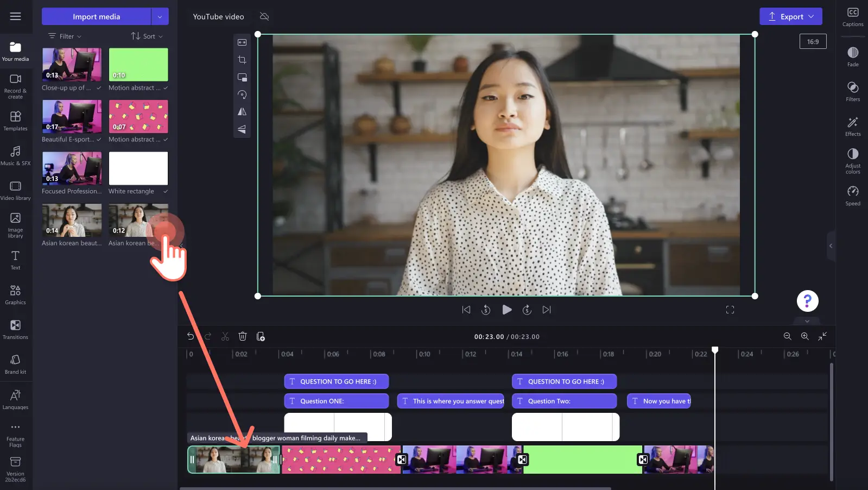Open the Image library tab

15,225
